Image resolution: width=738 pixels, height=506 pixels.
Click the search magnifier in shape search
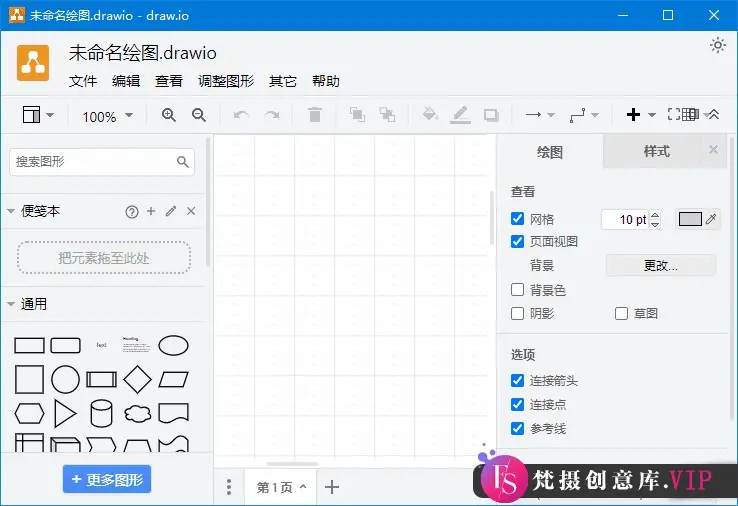(183, 162)
